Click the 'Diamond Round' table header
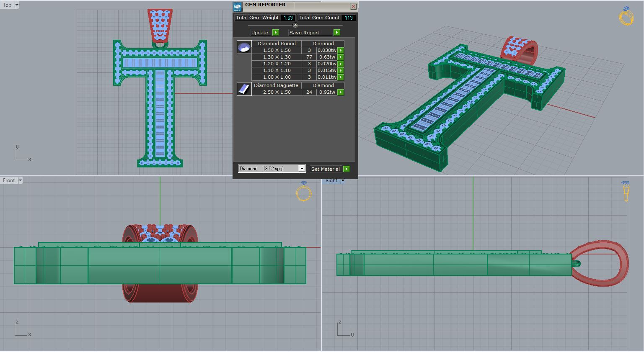This screenshot has width=644, height=352. (x=277, y=44)
